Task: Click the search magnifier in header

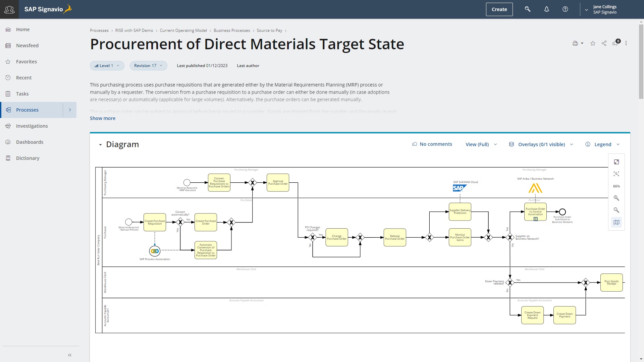Action: pyautogui.click(x=528, y=9)
